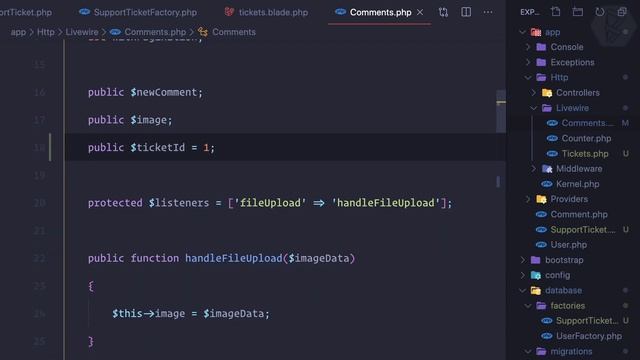Click the app breadcrumb segment
640x360 pixels.
click(18, 32)
